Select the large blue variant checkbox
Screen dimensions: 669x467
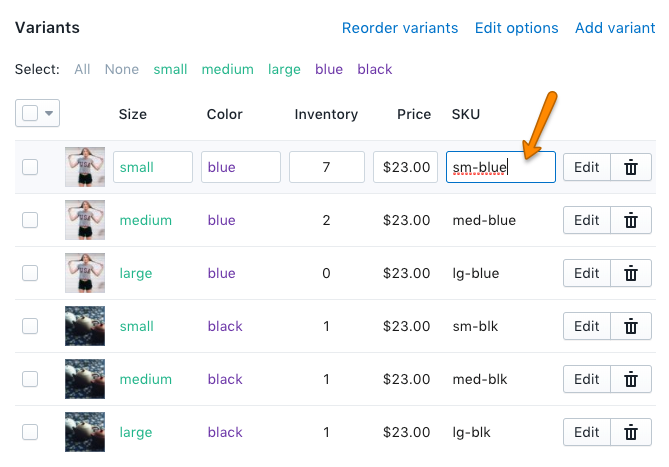30,273
